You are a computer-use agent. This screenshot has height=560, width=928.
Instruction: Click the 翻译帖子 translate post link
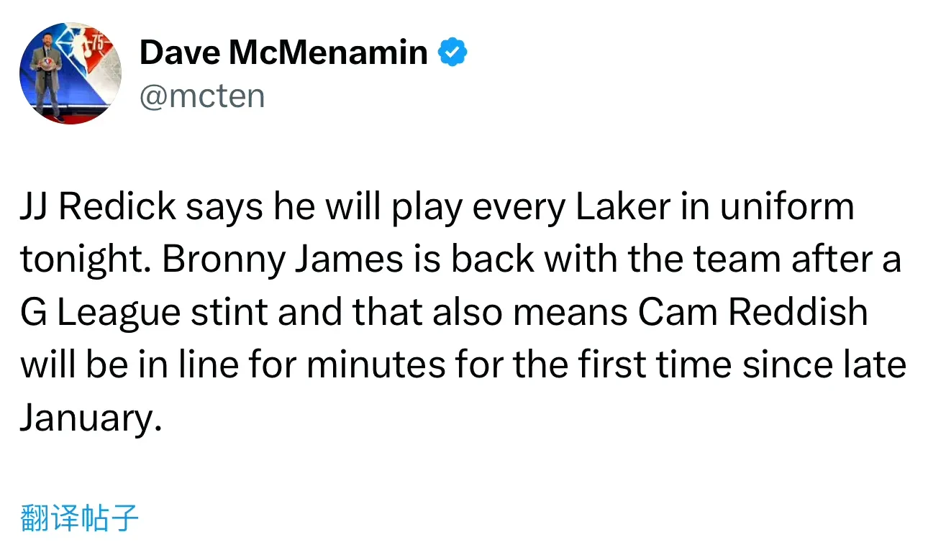(79, 518)
